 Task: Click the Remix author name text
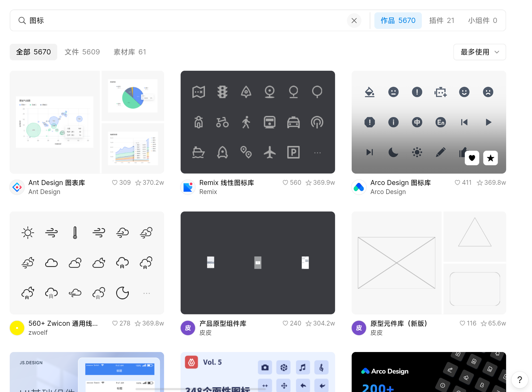pos(208,192)
